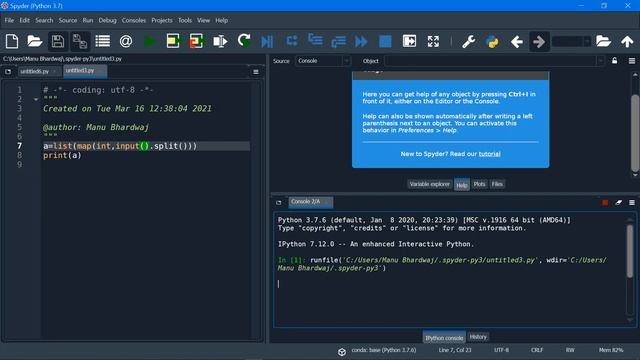
Task: Re-run last script icon
Action: (244, 41)
